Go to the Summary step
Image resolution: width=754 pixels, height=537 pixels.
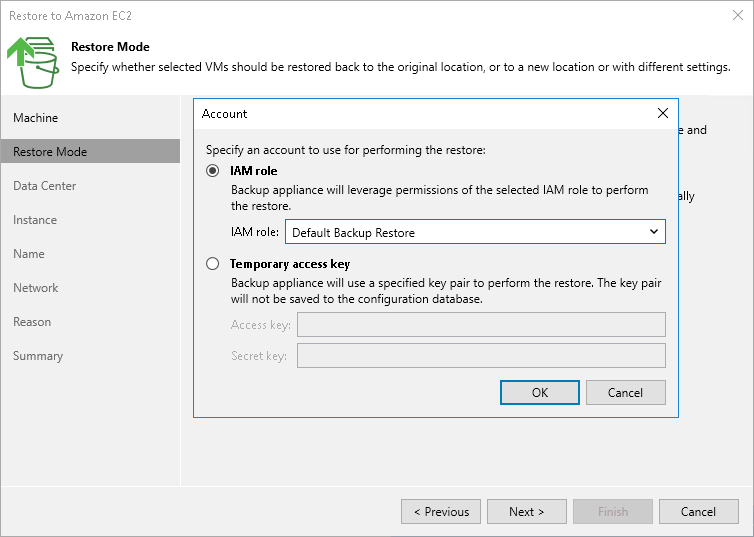38,356
